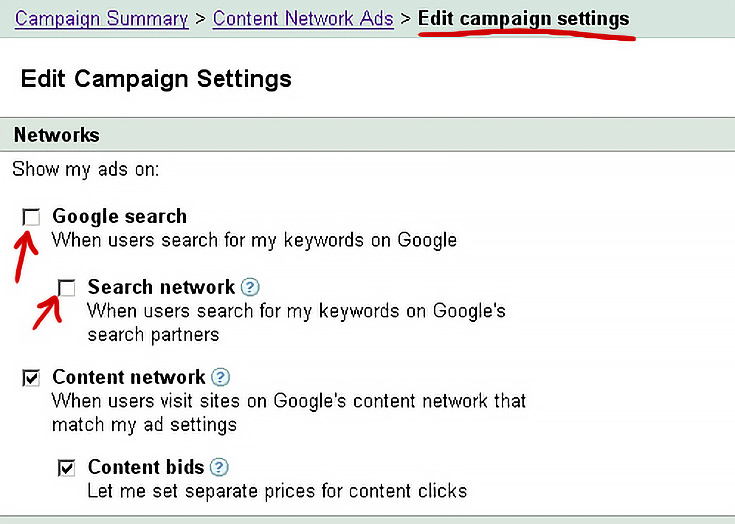Click 'Let me set separate prices' description
735x524 pixels.
(x=277, y=491)
